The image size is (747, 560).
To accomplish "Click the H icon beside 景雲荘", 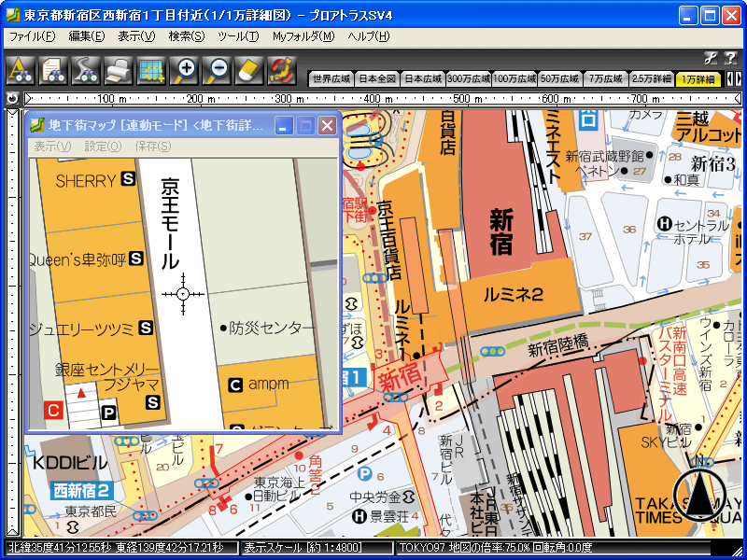I will pos(359,516).
